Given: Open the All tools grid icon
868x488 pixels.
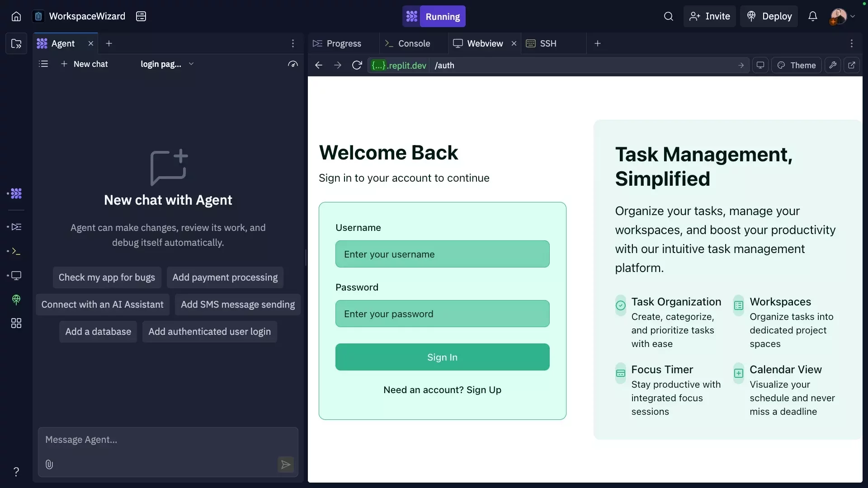Looking at the screenshot, I should 16,324.
